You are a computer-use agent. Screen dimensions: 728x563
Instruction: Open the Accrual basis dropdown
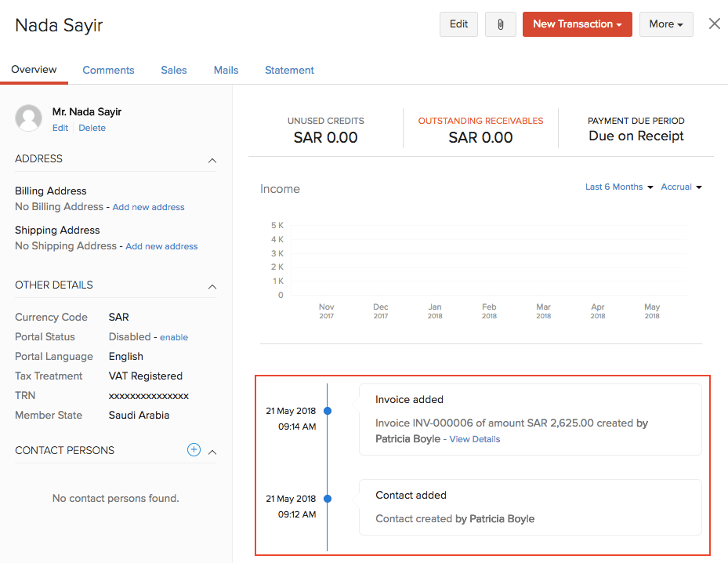pos(680,187)
